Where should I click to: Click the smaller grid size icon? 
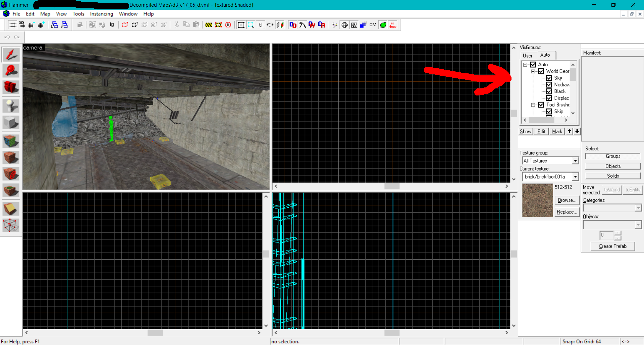(32, 25)
